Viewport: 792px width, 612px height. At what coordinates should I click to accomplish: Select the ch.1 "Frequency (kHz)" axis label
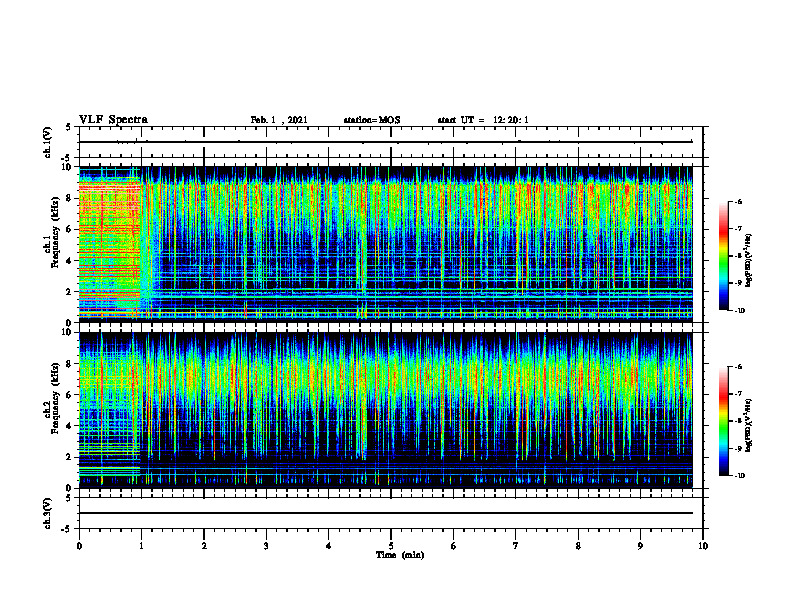pyautogui.click(x=55, y=232)
